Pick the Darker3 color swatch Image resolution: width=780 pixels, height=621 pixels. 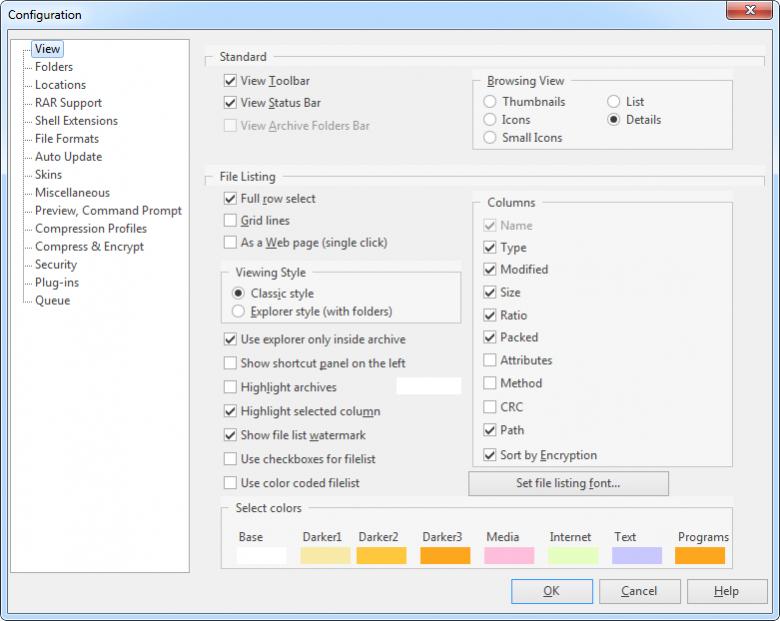click(445, 555)
